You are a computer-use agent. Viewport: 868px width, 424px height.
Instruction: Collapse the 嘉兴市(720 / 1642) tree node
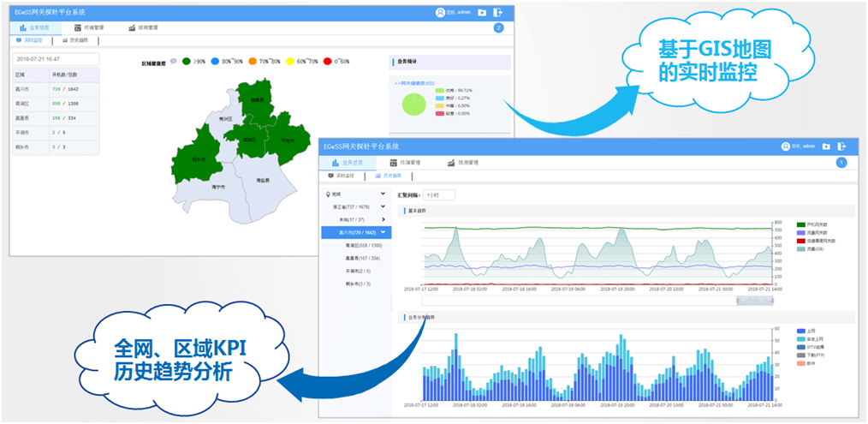tap(384, 232)
